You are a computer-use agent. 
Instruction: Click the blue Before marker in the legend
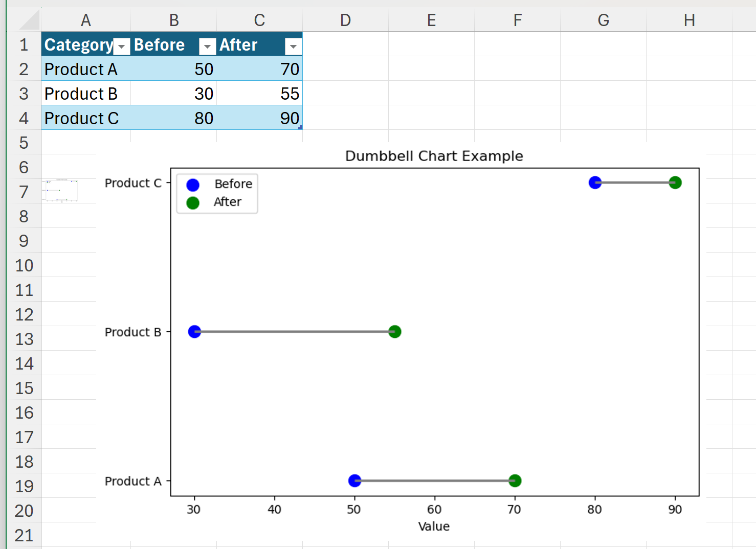click(x=193, y=185)
